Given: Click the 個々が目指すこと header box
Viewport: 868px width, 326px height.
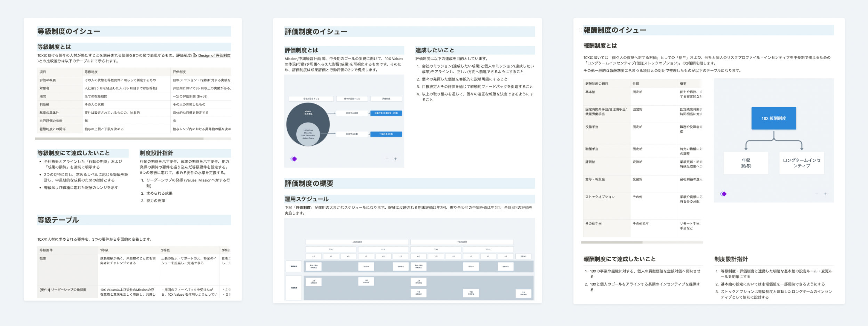Looking at the screenshot, I should [x=352, y=99].
